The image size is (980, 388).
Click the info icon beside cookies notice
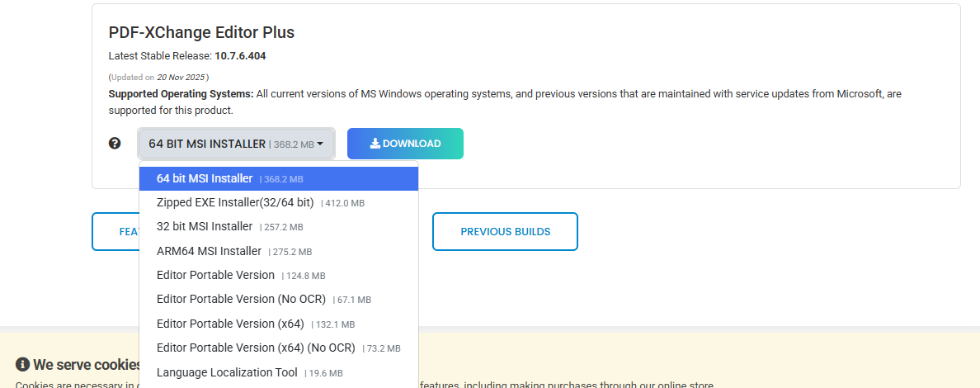(22, 365)
